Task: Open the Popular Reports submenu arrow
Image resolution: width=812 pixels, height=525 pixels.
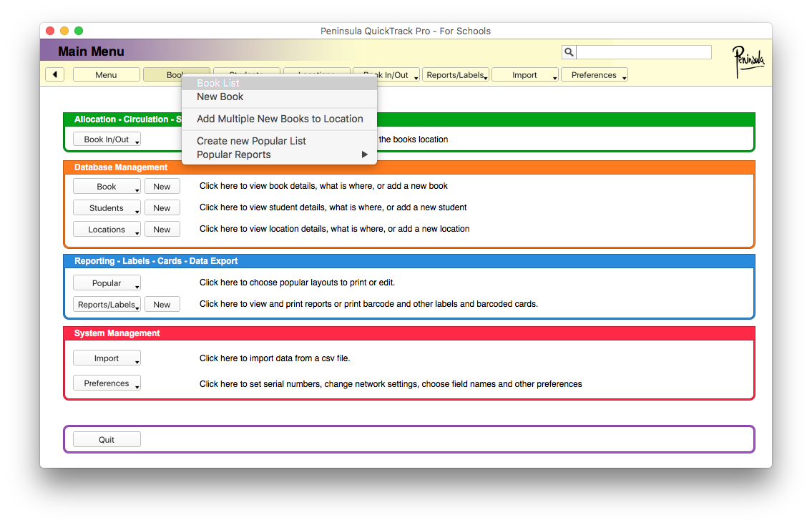Action: click(365, 154)
